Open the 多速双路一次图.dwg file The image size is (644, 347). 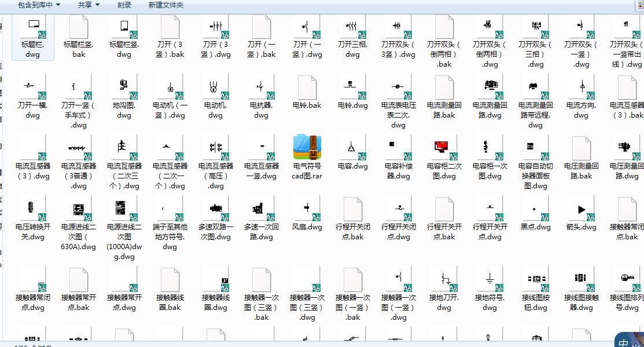(215, 217)
